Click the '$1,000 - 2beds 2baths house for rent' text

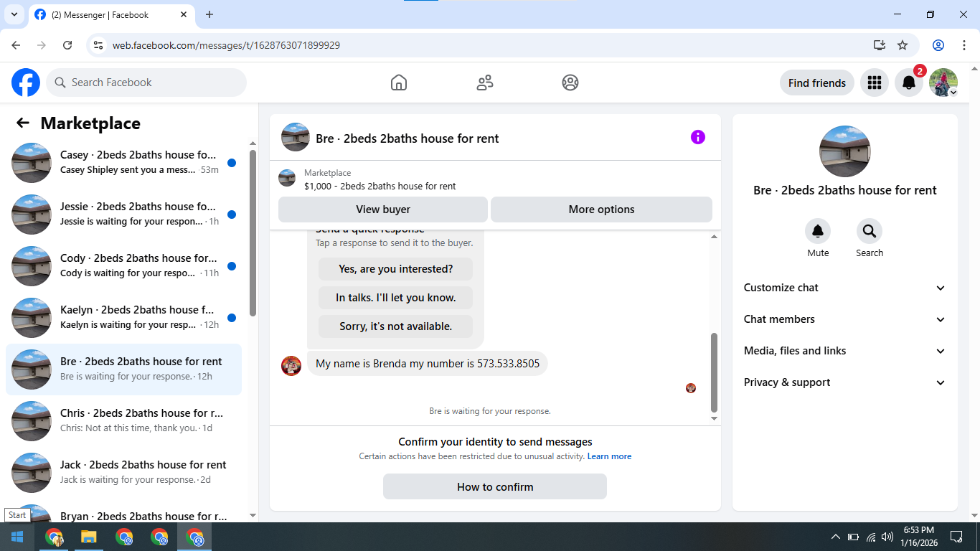coord(380,186)
